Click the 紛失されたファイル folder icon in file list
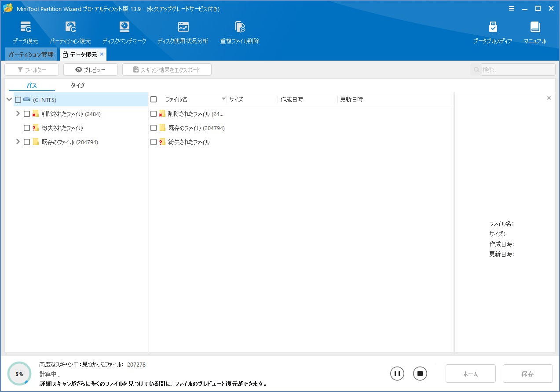560x392 pixels. pos(162,142)
